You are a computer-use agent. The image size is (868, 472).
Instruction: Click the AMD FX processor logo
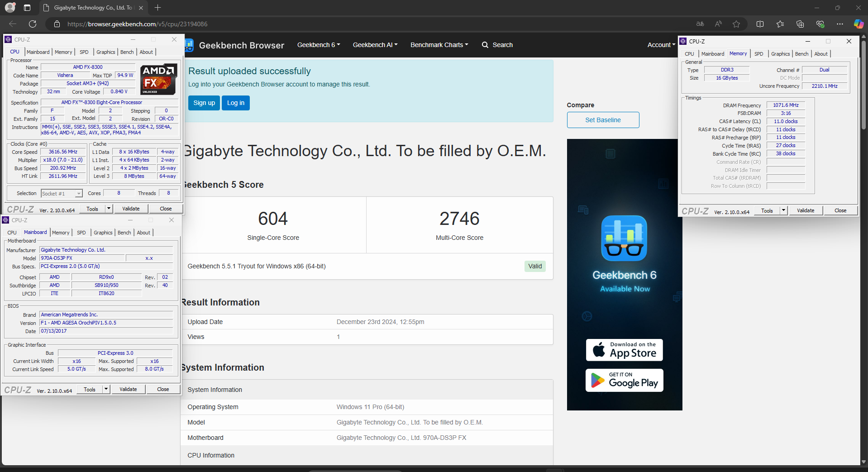pos(158,79)
